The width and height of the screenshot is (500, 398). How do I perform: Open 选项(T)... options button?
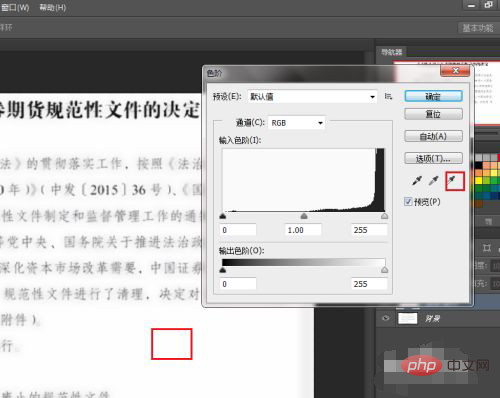pos(433,158)
